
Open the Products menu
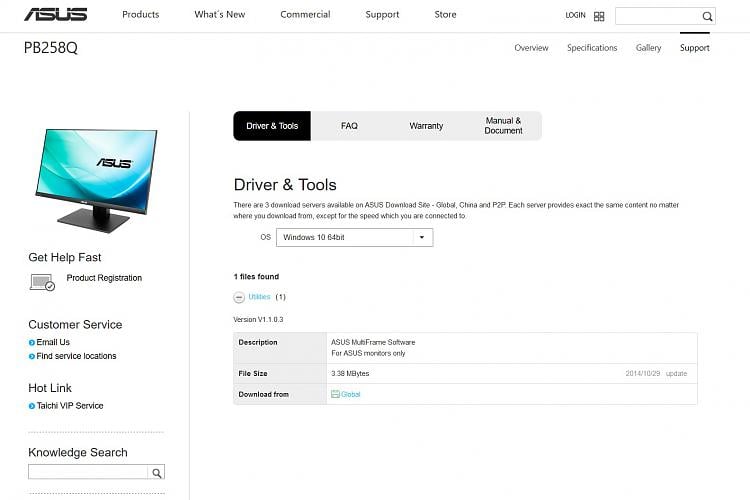(x=141, y=14)
